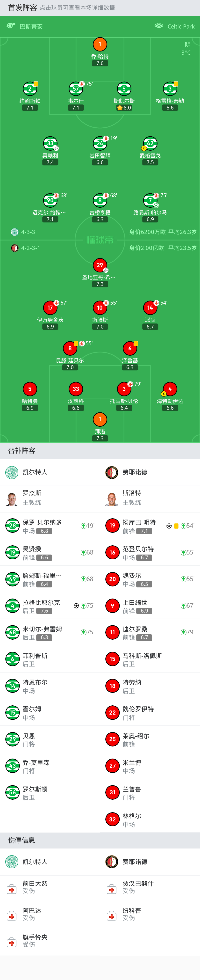Tap goalkeeper Joe Hart's number 1 badge
Image resolution: width=200 pixels, height=980 pixels.
pyautogui.click(x=100, y=44)
